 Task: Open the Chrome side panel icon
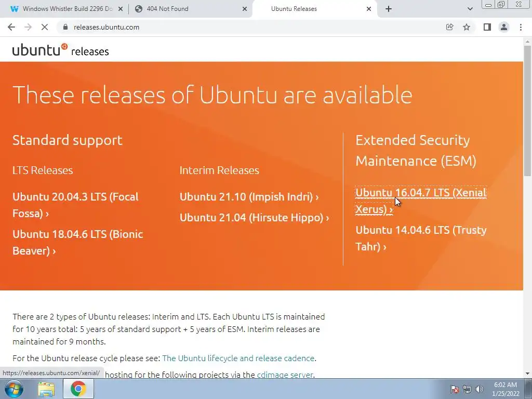point(487,27)
